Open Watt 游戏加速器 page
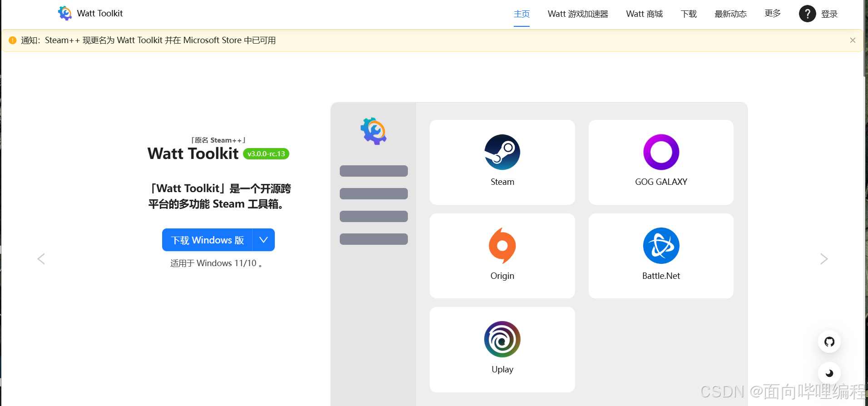 pos(578,14)
